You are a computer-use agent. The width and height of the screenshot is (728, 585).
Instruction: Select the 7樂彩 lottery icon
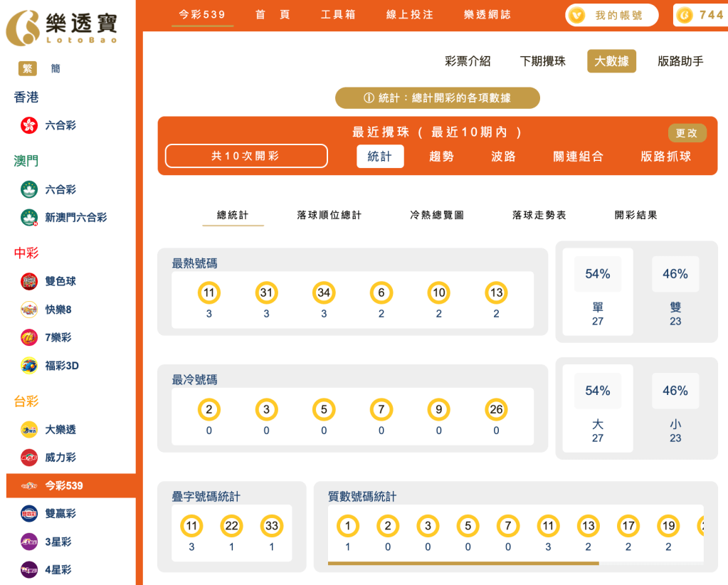(29, 337)
